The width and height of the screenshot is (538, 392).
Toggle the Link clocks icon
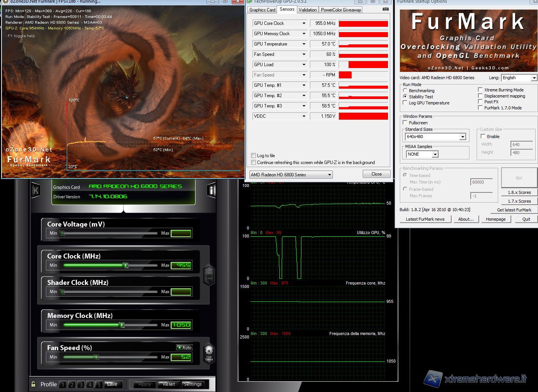click(x=209, y=275)
